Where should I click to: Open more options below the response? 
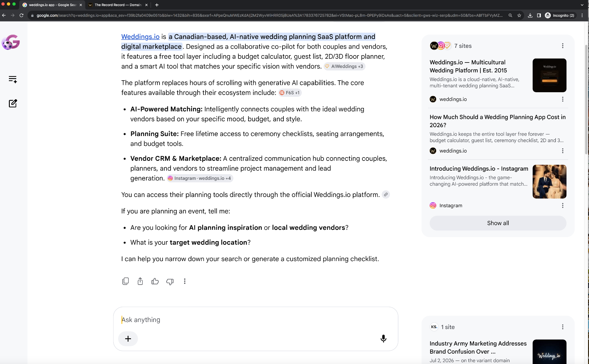185,281
